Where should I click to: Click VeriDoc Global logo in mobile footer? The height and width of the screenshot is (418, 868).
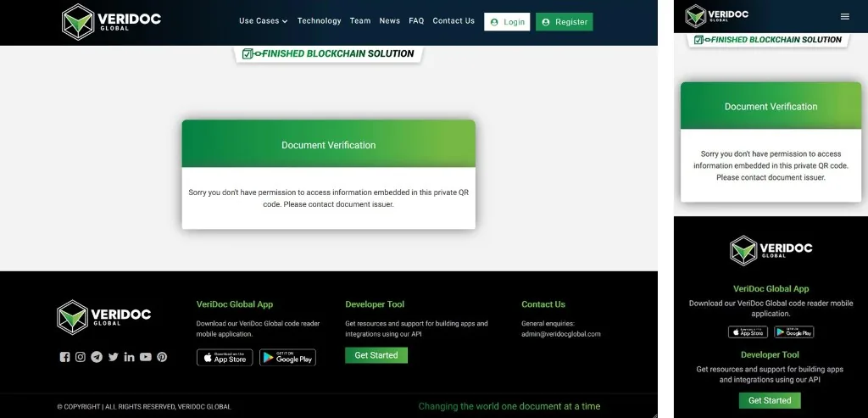[x=770, y=251]
